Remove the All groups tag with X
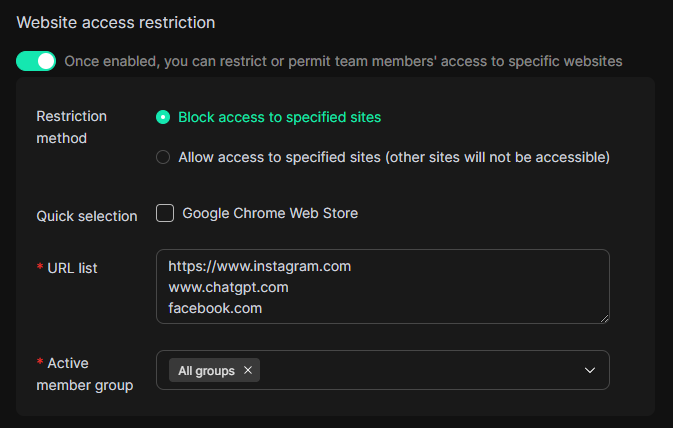Screen dimensions: 673x428 pyautogui.click(x=248, y=371)
